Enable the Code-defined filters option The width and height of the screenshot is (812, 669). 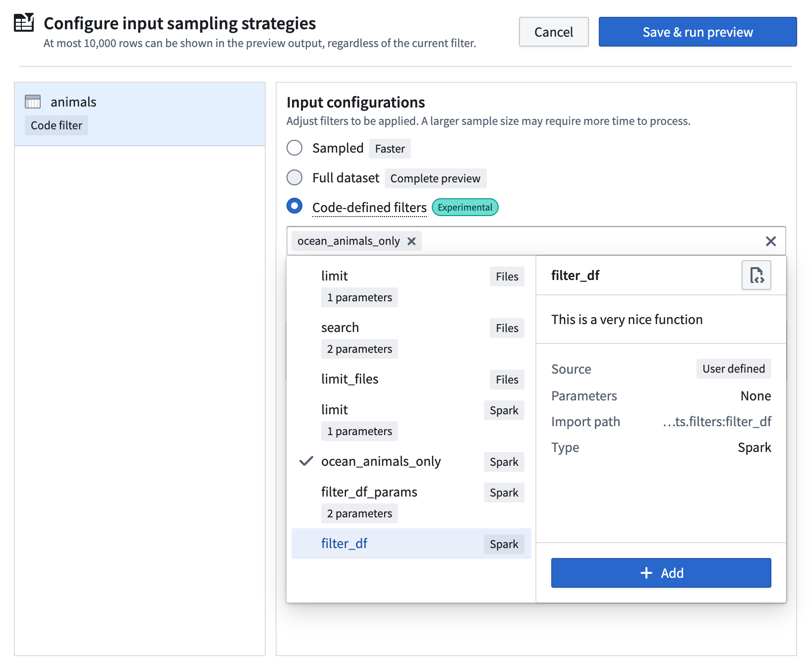coord(294,206)
